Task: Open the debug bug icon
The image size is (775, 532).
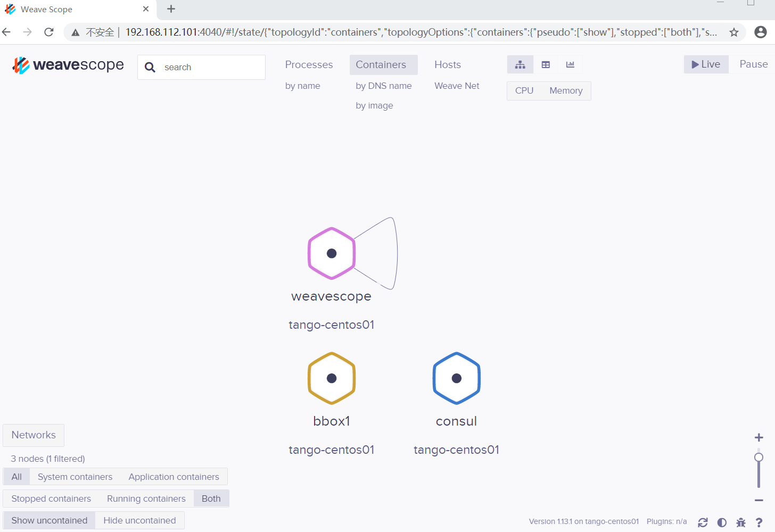Action: click(741, 522)
